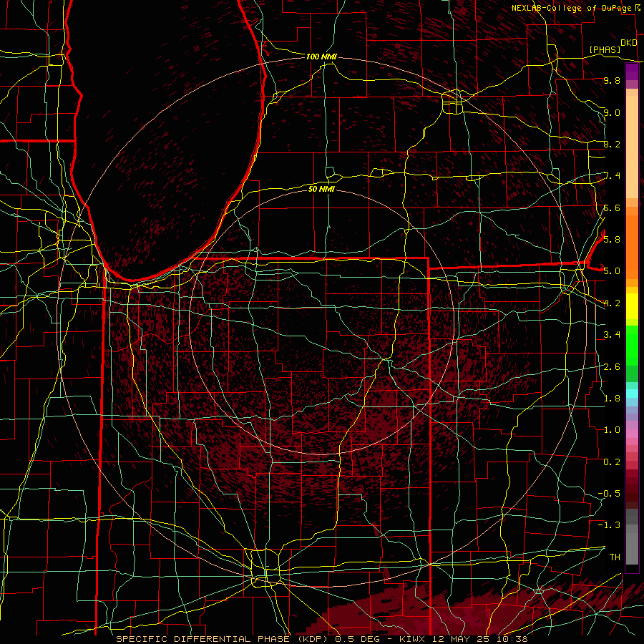Click the 4.2 scale value
Image resolution: width=644 pixels, height=644 pixels.
[612, 303]
